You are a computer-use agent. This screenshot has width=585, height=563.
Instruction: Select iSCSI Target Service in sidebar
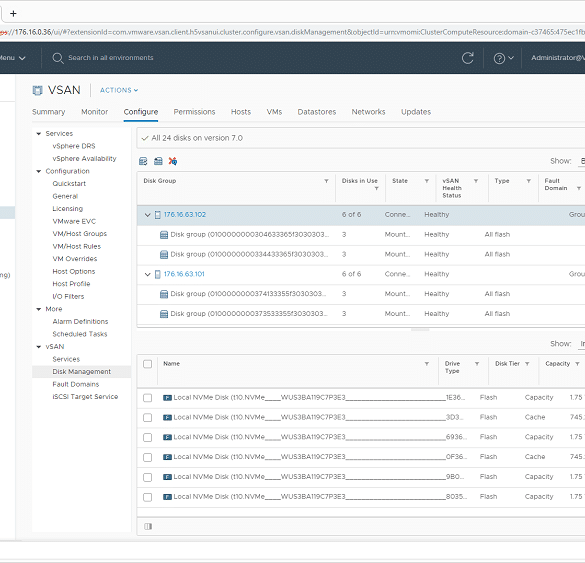pos(85,397)
